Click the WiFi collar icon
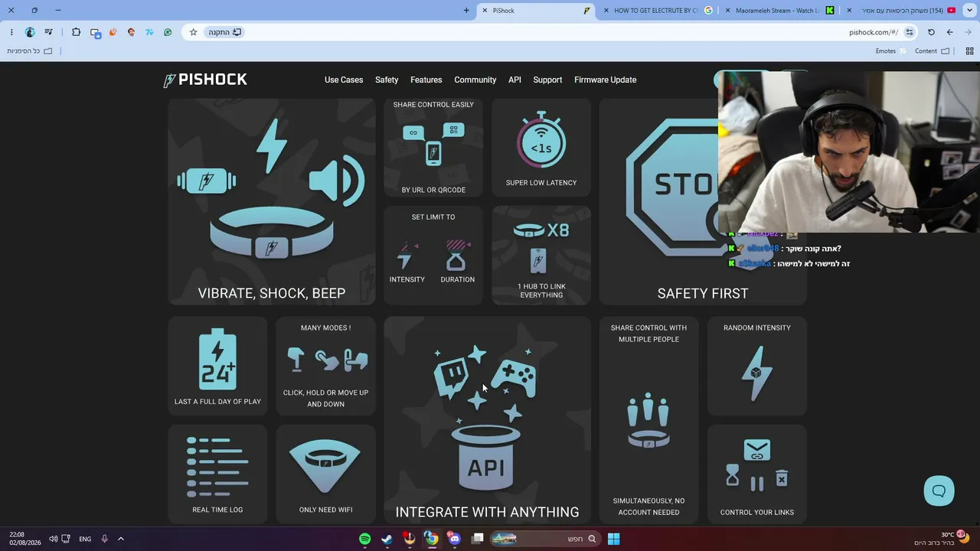The height and width of the screenshot is (551, 980). tap(325, 466)
